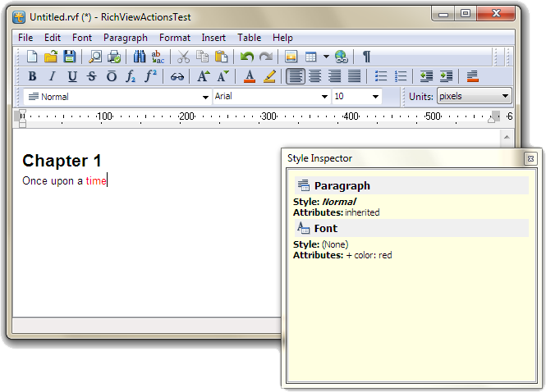Open the Units dropdown set to pixels
The image size is (546, 392).
tap(504, 97)
